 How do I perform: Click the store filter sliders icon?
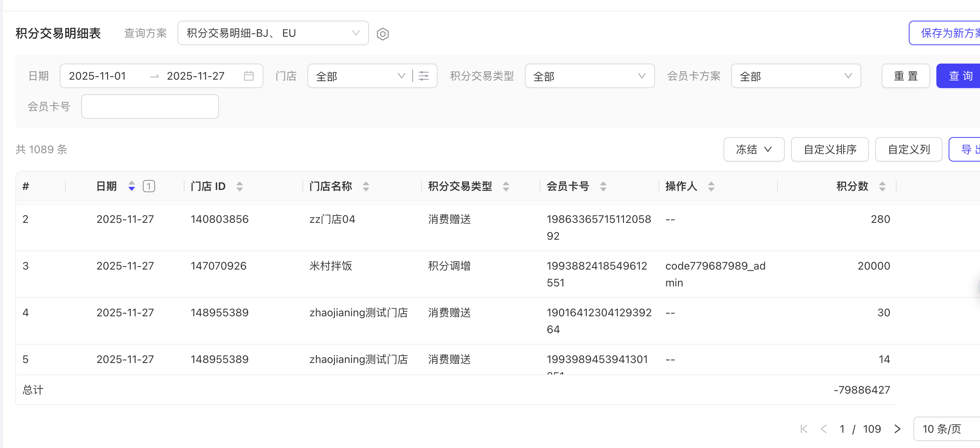click(424, 76)
